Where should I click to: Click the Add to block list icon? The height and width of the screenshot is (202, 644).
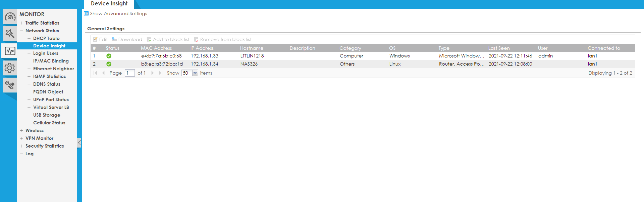pos(149,39)
